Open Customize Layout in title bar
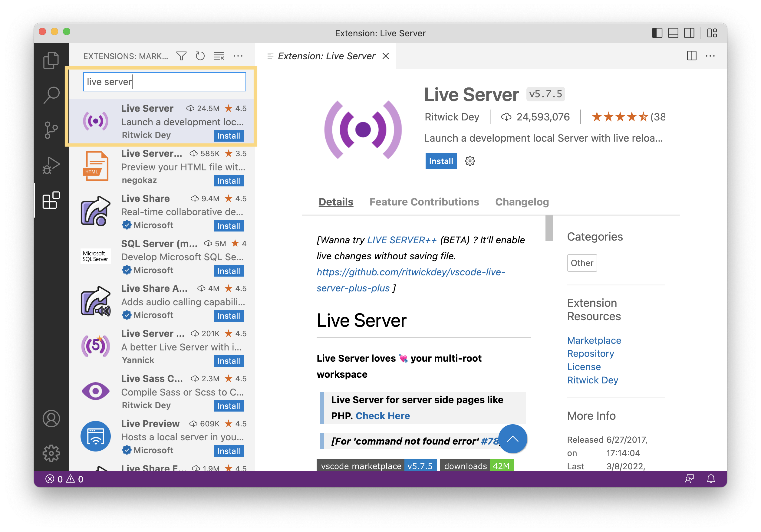The height and width of the screenshot is (532, 761). (x=712, y=33)
